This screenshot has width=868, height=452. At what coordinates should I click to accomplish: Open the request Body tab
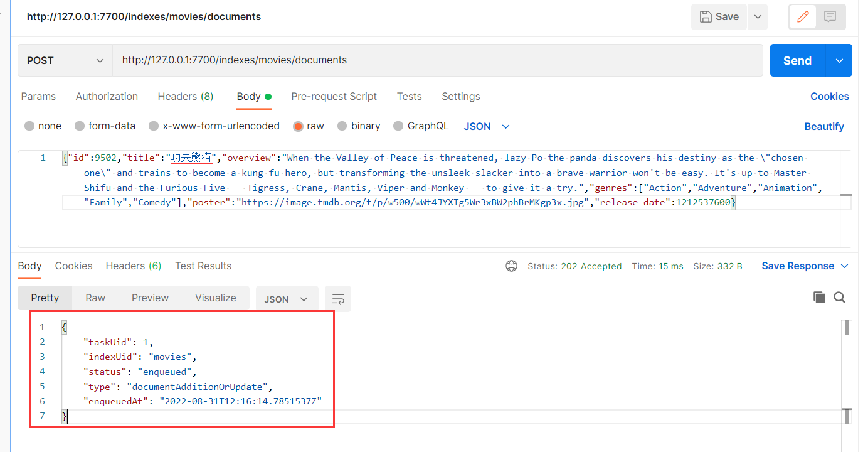pos(253,97)
